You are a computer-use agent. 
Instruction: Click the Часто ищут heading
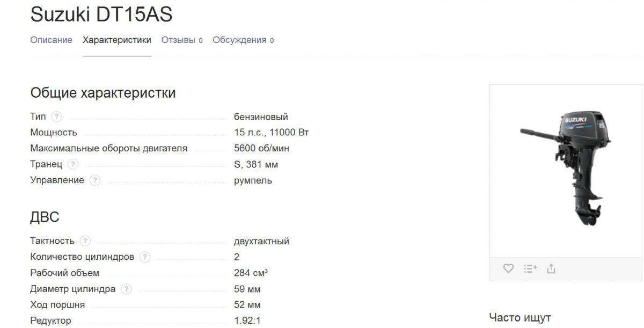(x=519, y=318)
